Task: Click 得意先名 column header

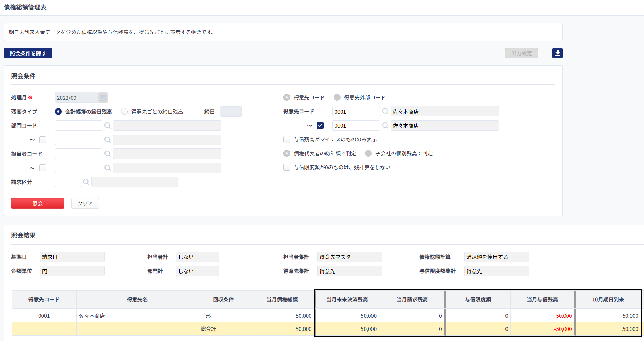Action: (137, 299)
